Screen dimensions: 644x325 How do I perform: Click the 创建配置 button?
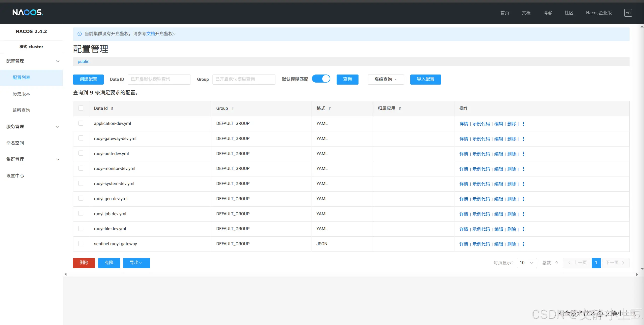click(x=88, y=79)
